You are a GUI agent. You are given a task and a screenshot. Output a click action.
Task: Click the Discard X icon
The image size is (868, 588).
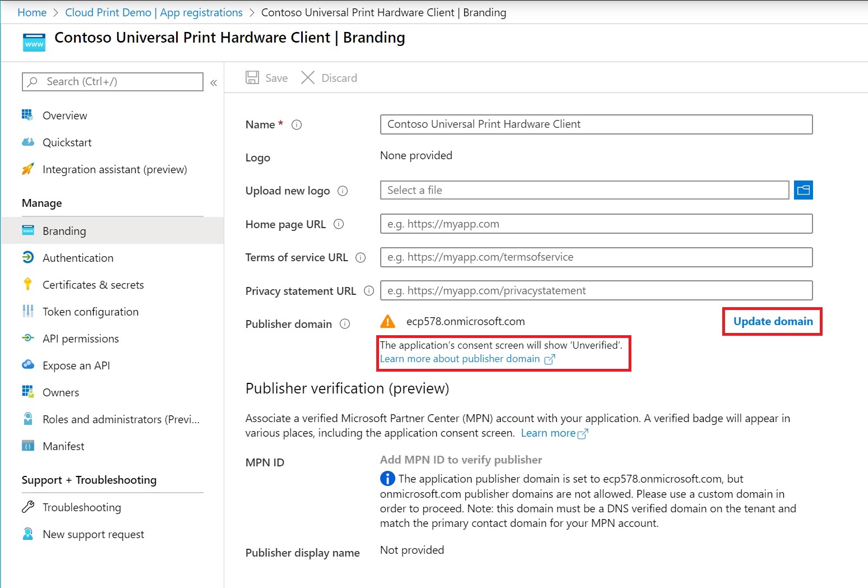[x=308, y=77]
